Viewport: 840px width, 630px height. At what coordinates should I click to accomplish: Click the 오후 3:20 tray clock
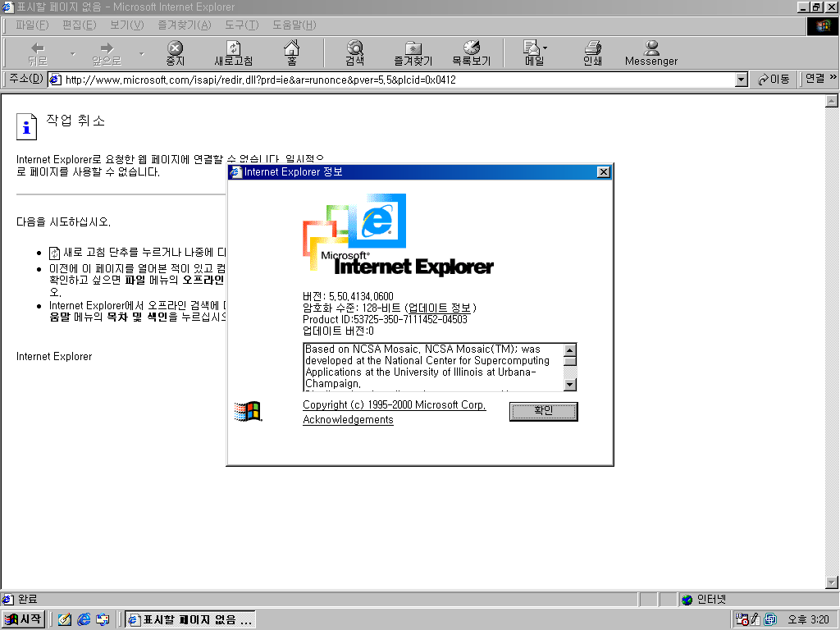coord(808,619)
